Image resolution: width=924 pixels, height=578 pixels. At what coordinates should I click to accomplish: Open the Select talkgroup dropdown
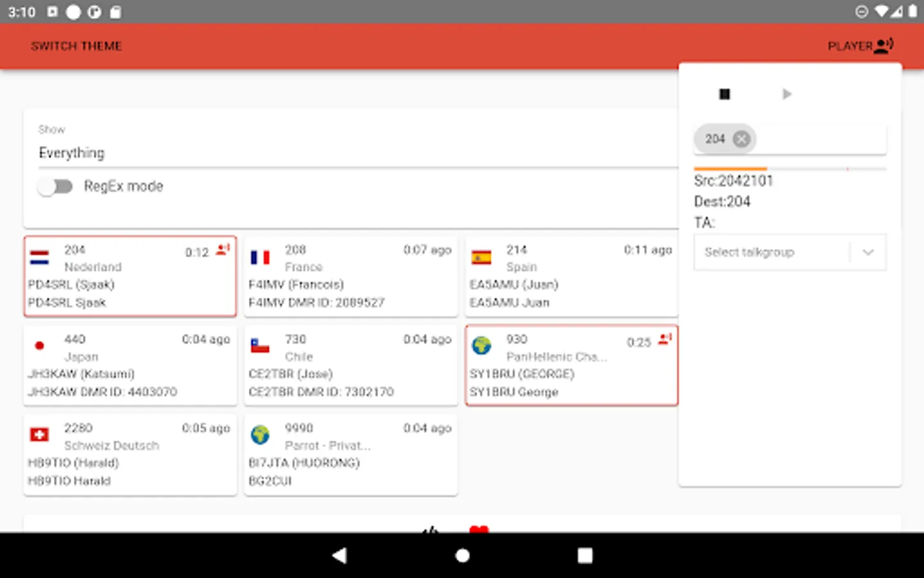click(790, 252)
